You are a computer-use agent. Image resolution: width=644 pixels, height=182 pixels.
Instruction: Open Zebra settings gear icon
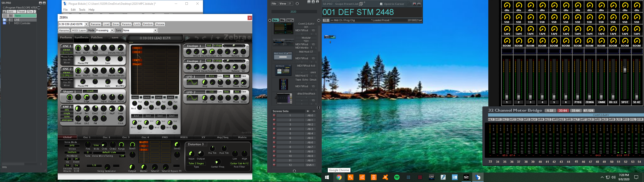[249, 38]
